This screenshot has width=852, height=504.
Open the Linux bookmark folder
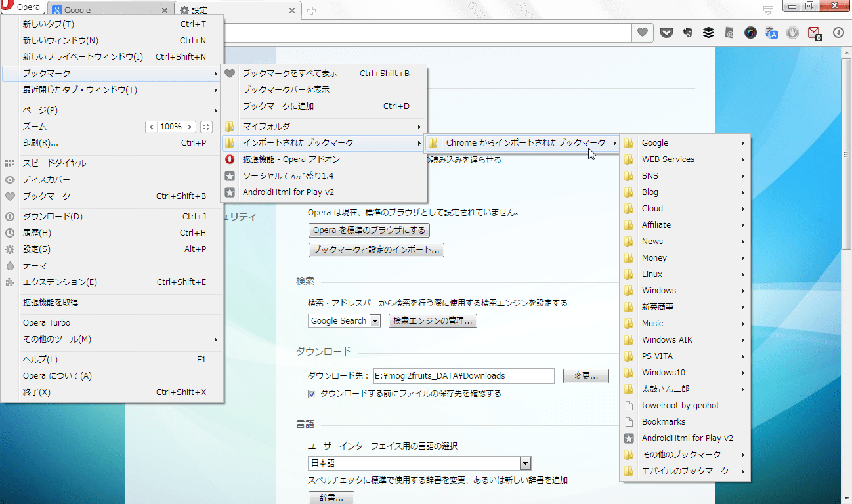pos(685,274)
